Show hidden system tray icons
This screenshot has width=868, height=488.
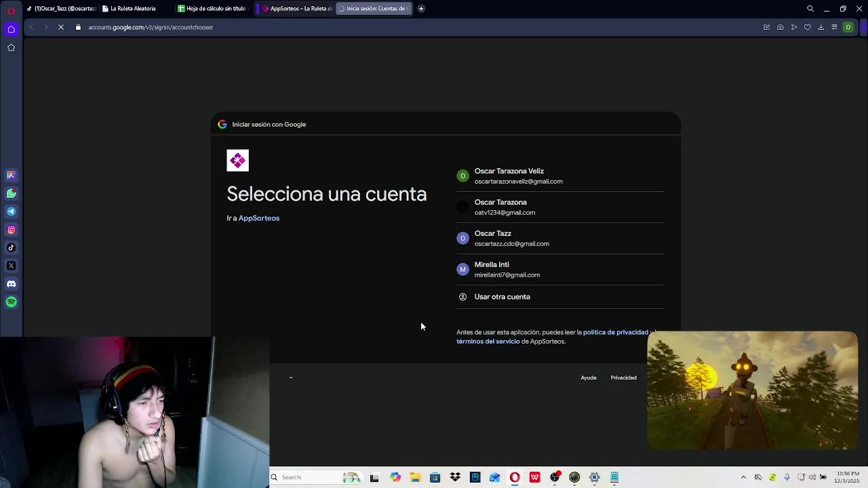click(x=744, y=477)
